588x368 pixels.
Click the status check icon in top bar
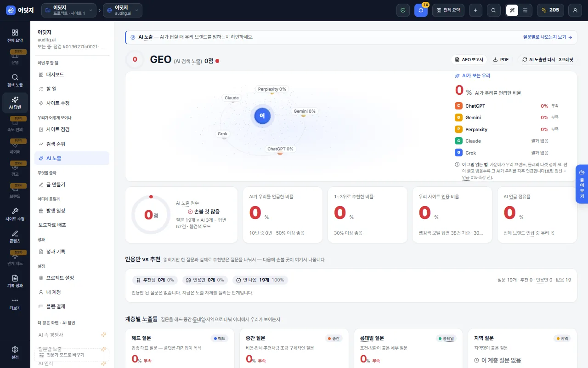pyautogui.click(x=403, y=10)
